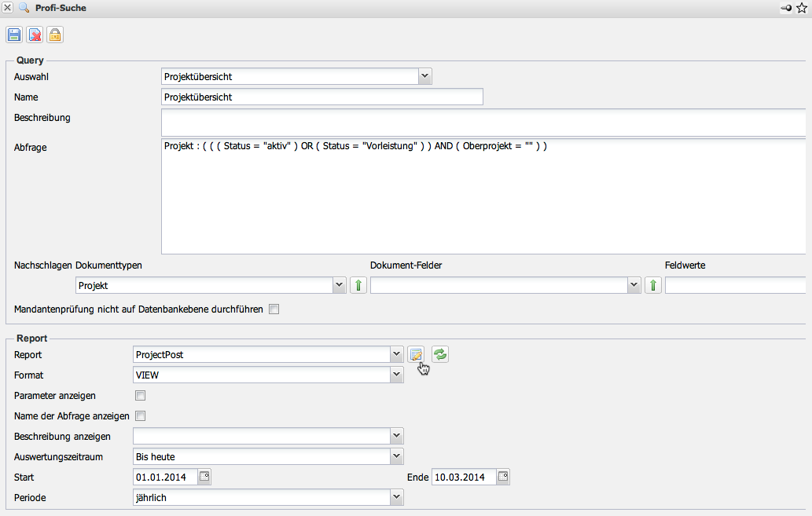Screen dimensions: 812x516
Task: Open calendar picker for the Ende date
Action: point(503,477)
